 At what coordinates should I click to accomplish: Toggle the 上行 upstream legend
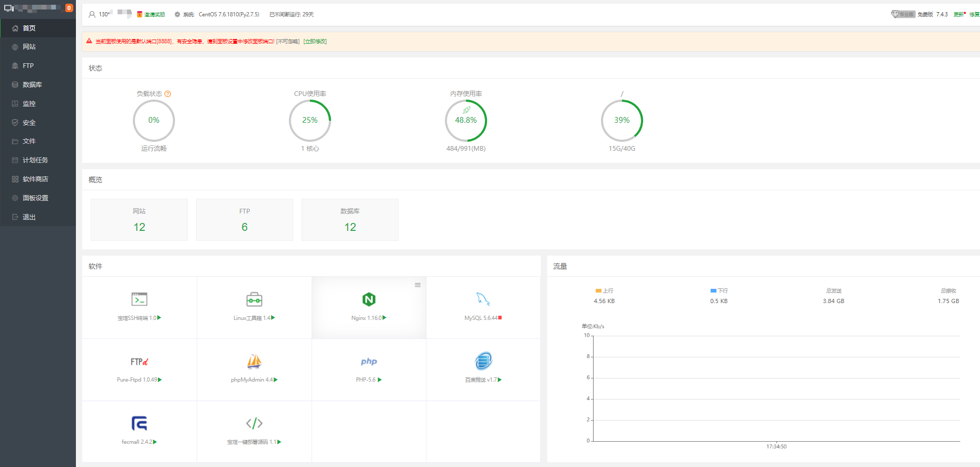coord(604,291)
